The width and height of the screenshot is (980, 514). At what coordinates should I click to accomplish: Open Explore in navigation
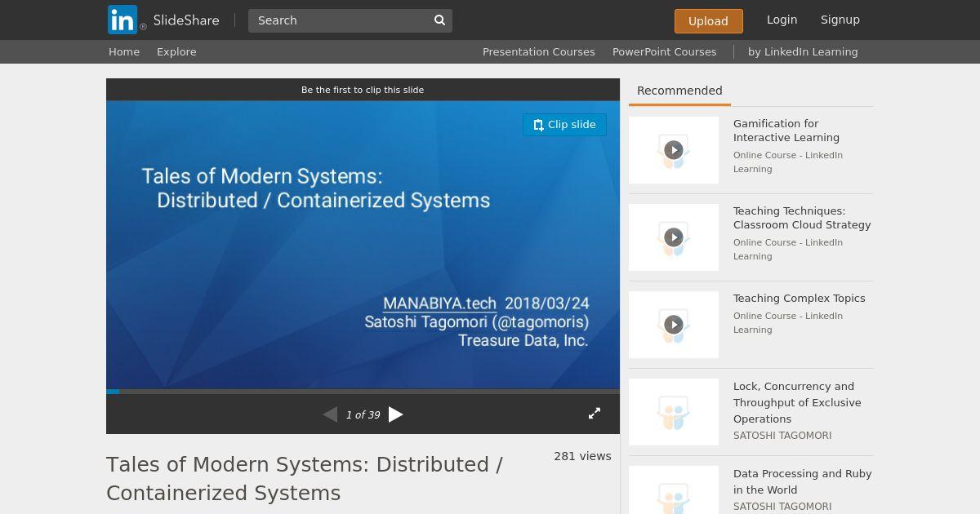[x=176, y=51]
